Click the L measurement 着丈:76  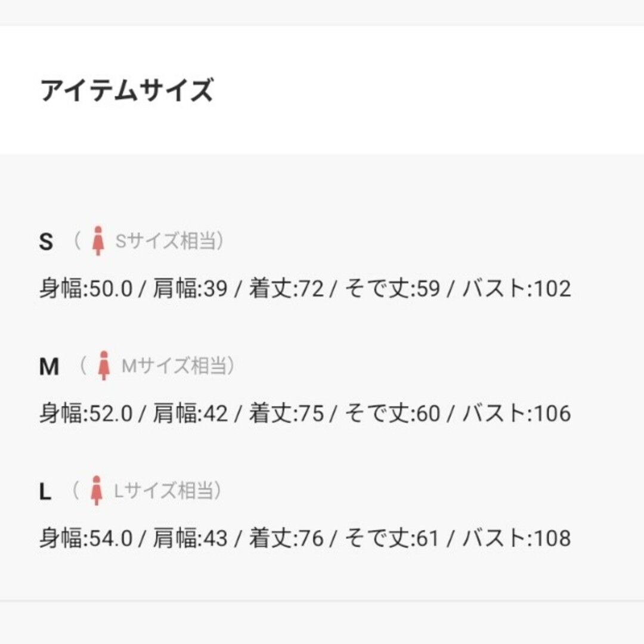pos(286,538)
